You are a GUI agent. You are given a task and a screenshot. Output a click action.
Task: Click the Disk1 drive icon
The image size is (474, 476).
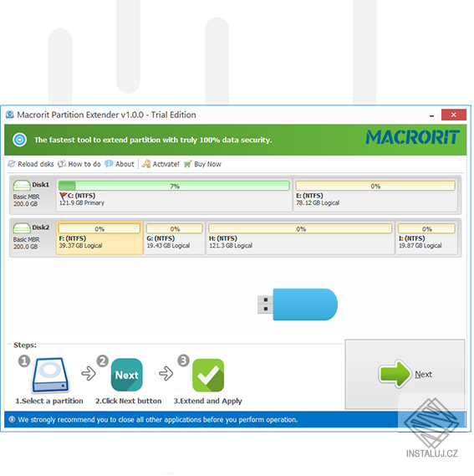coord(22,185)
